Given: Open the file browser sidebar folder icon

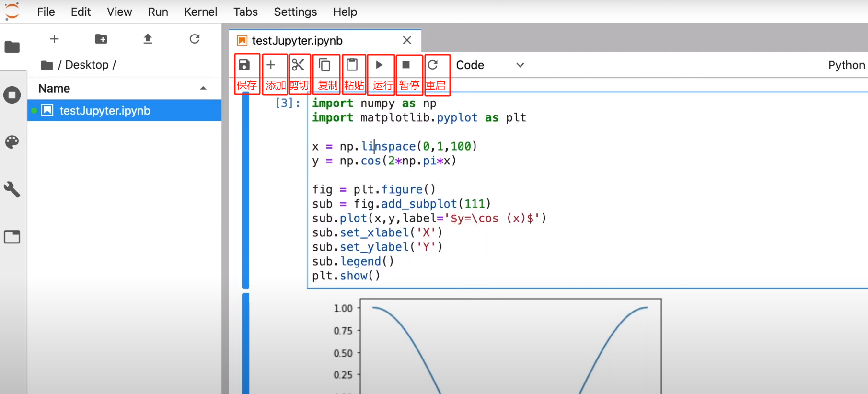Looking at the screenshot, I should click(12, 47).
